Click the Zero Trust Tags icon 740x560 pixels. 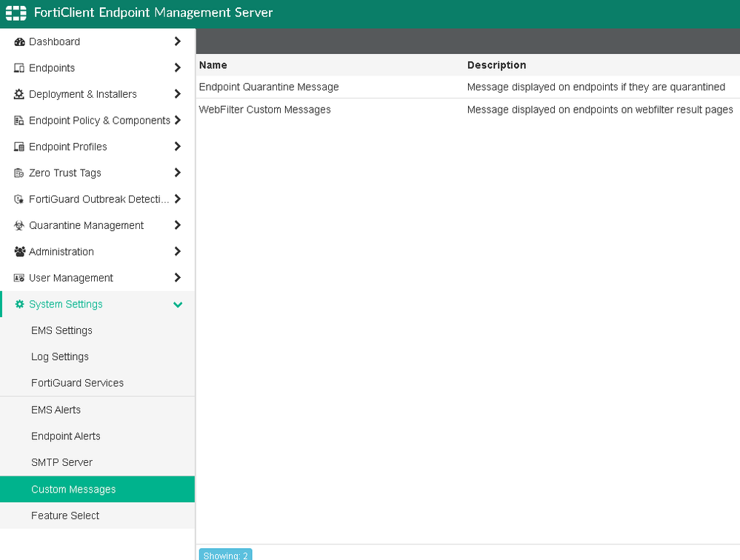click(x=19, y=173)
